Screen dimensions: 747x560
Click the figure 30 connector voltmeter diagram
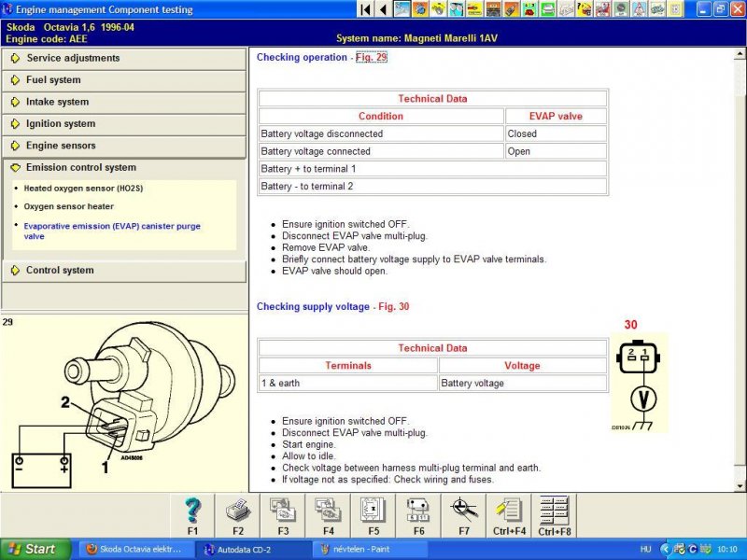tap(639, 383)
